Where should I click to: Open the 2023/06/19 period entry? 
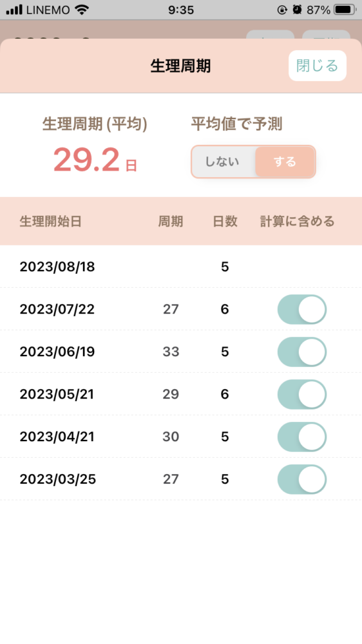(x=181, y=352)
